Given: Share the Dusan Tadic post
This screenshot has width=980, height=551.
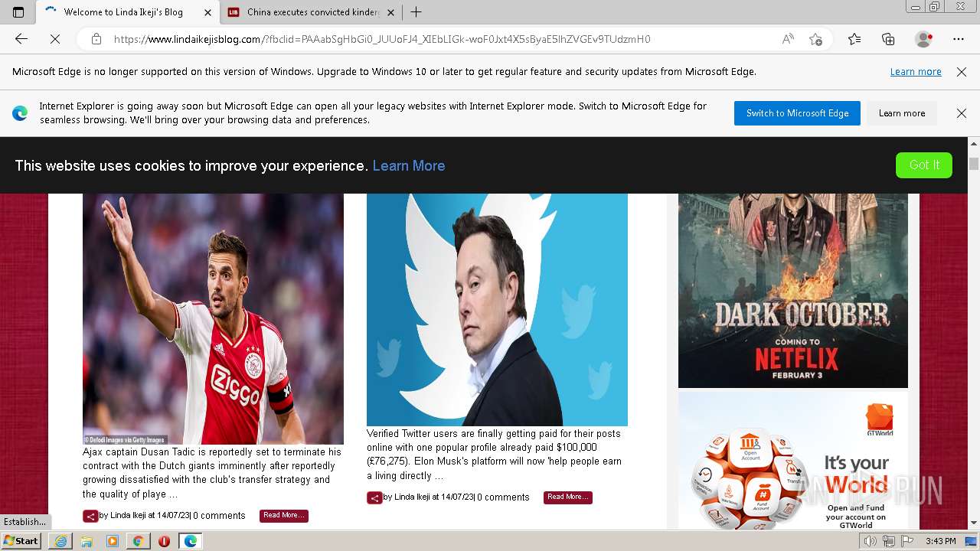Looking at the screenshot, I should pyautogui.click(x=90, y=516).
